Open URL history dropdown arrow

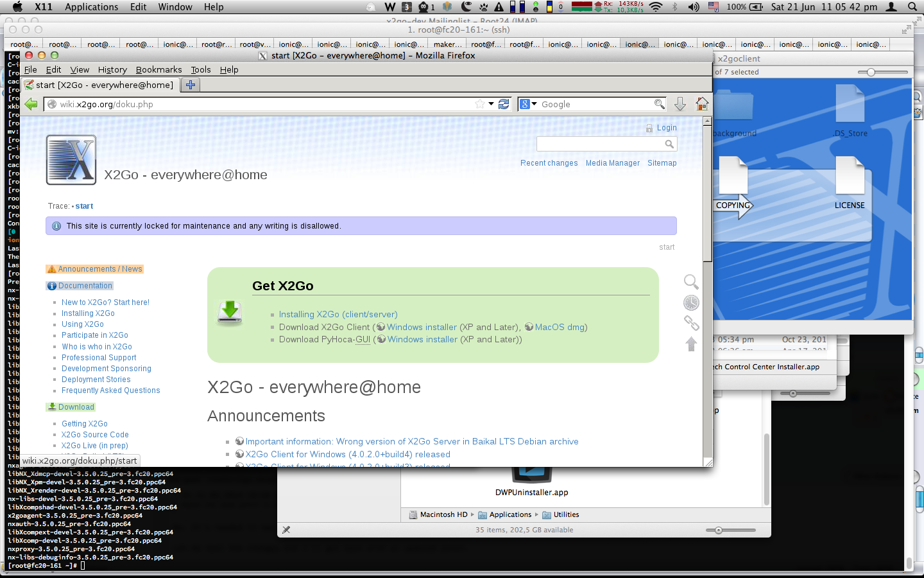tap(491, 104)
